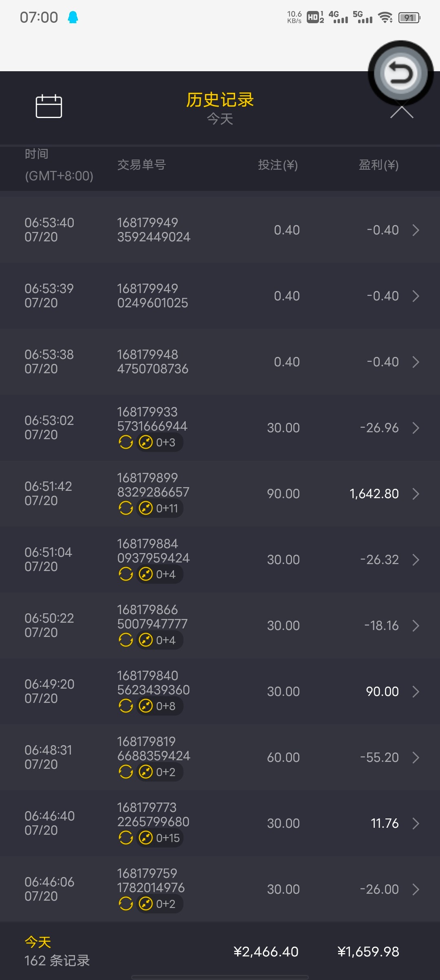The height and width of the screenshot is (980, 440).
Task: Tap the 投注(¥) column header
Action: click(x=278, y=165)
